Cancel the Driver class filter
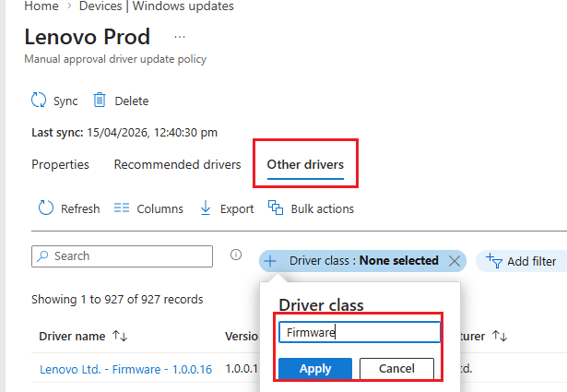This screenshot has height=392, width=567. (396, 369)
